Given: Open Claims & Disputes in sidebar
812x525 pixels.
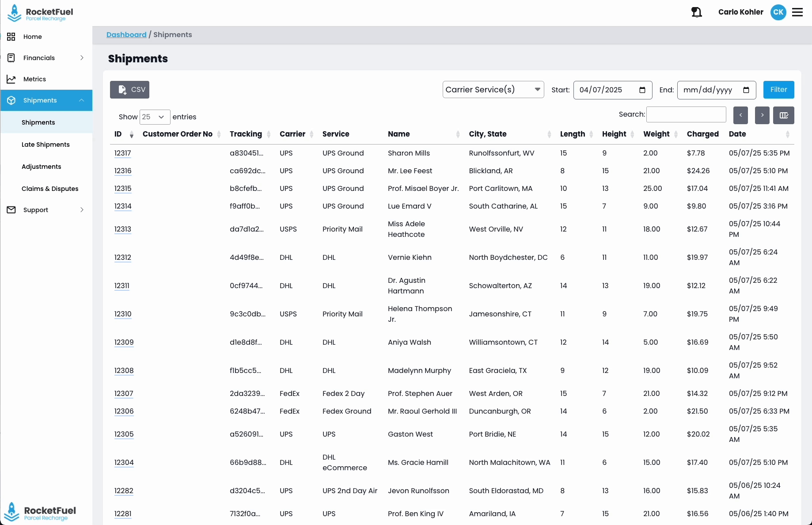Looking at the screenshot, I should click(50, 189).
